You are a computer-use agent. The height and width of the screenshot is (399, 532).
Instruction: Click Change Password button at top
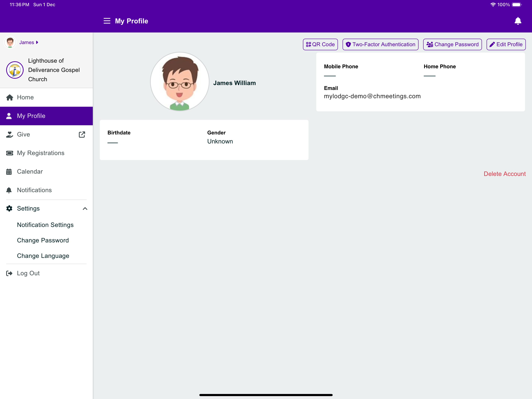tap(452, 44)
